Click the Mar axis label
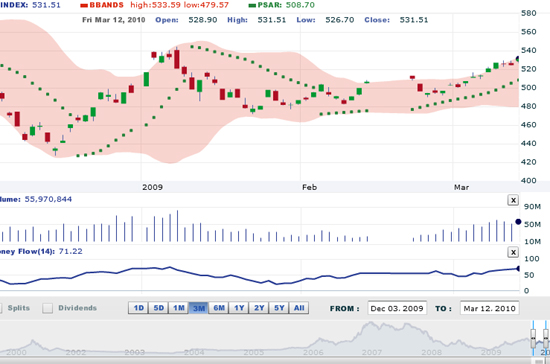Viewport: 550px width, 364px height. click(461, 187)
